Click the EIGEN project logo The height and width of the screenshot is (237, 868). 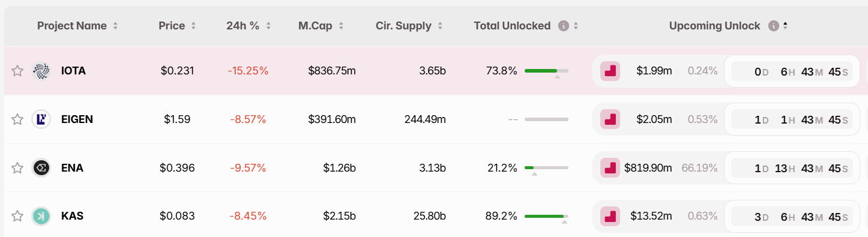[41, 119]
